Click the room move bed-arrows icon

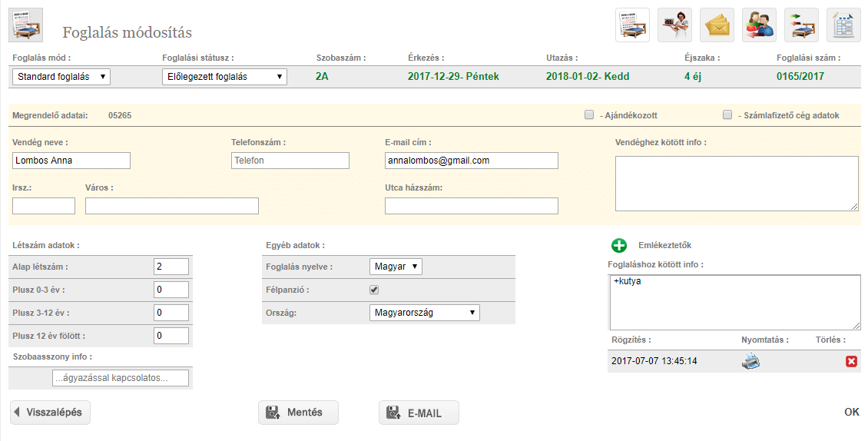pos(801,25)
